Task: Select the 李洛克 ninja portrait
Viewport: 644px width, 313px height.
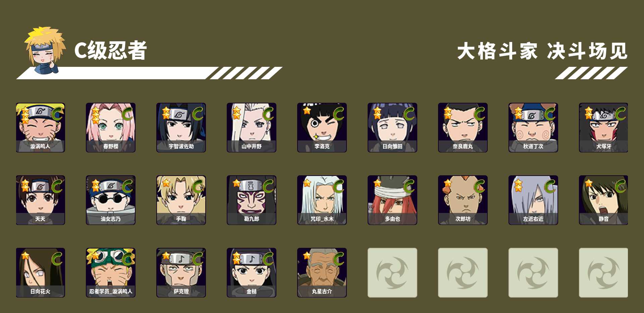Action: coord(322,128)
